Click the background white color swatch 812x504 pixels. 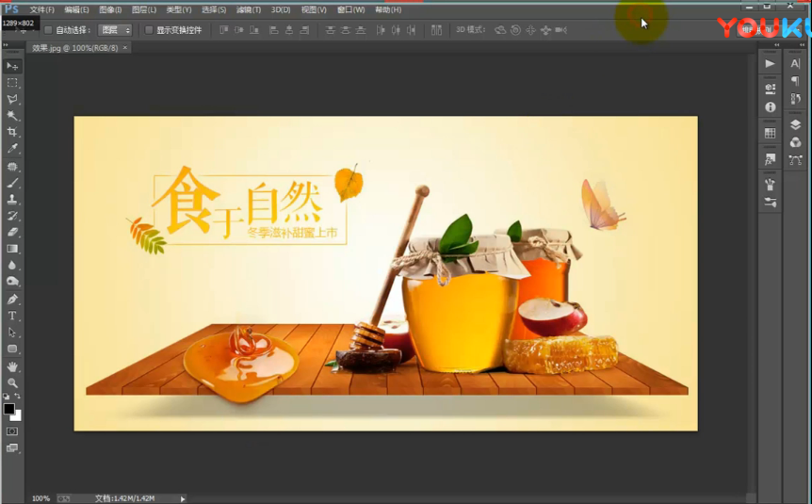[x=18, y=416]
